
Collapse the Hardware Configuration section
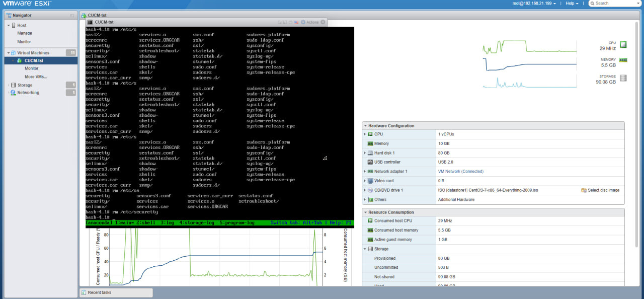365,126
